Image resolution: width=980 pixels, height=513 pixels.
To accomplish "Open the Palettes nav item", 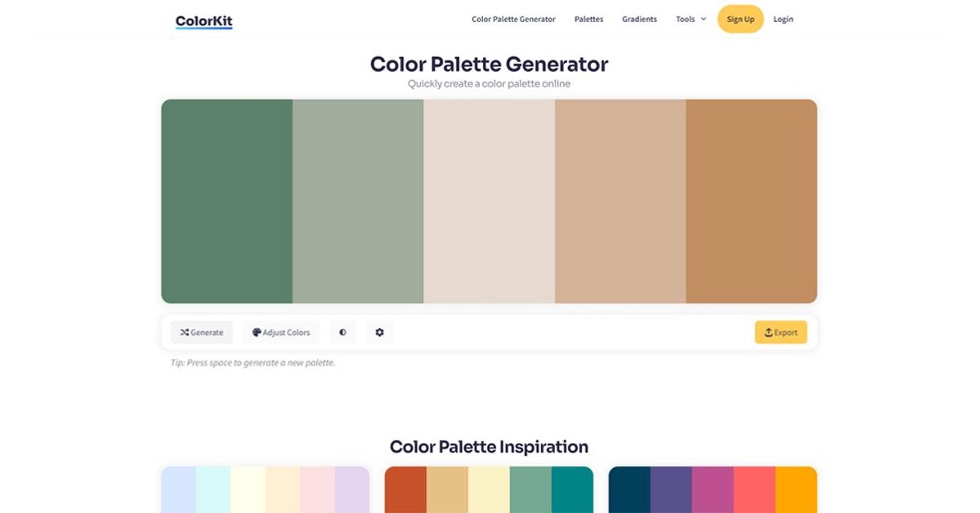I will [x=589, y=19].
